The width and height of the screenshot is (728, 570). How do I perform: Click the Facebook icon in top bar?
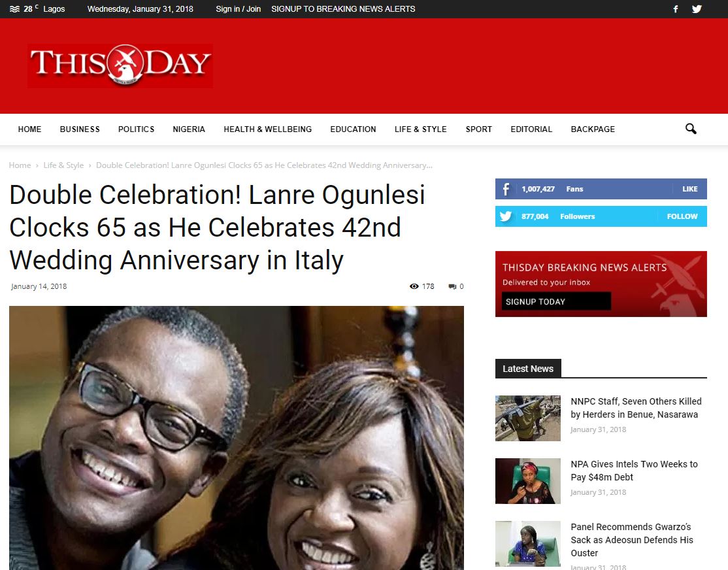[x=676, y=9]
